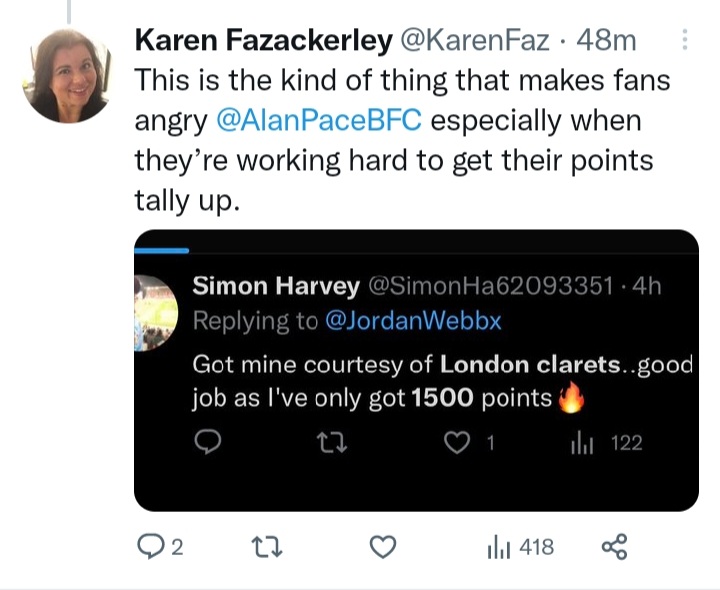The height and width of the screenshot is (590, 720).
Task: Open the three-dot more options menu
Action: (685, 40)
